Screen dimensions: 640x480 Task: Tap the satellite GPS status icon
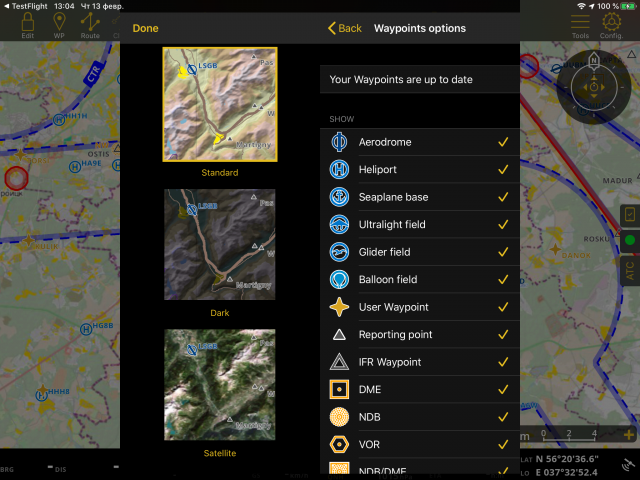[x=627, y=464]
